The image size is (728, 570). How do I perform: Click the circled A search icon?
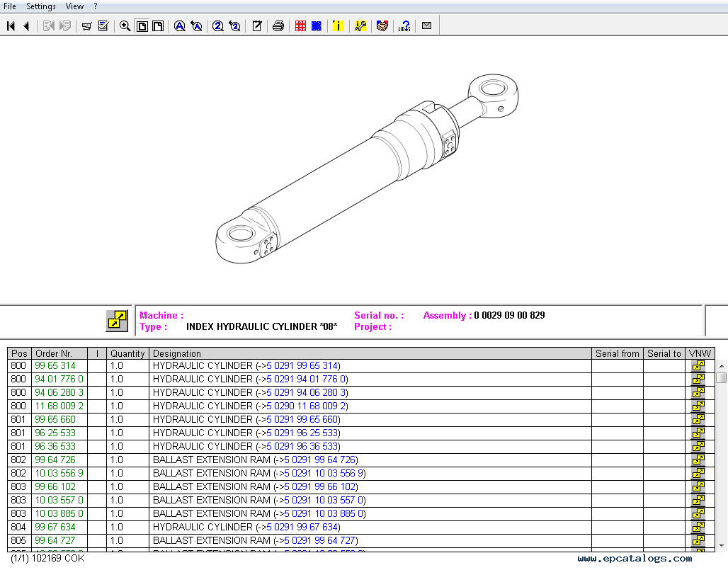[x=180, y=26]
